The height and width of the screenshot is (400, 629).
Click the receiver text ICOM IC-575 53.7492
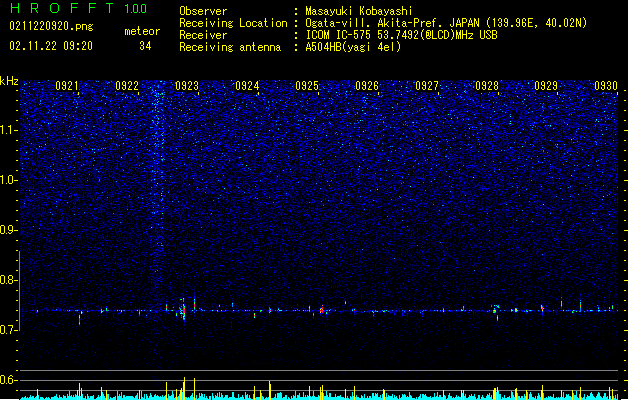pos(401,35)
